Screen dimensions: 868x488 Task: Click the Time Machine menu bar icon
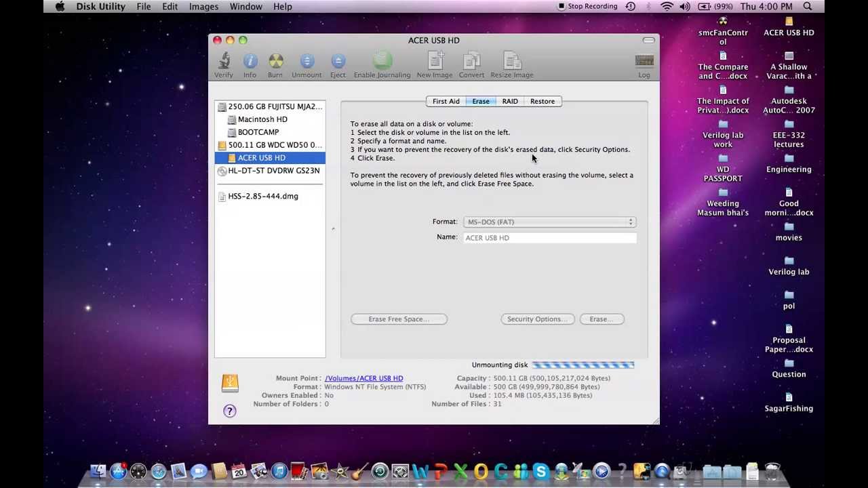click(631, 6)
